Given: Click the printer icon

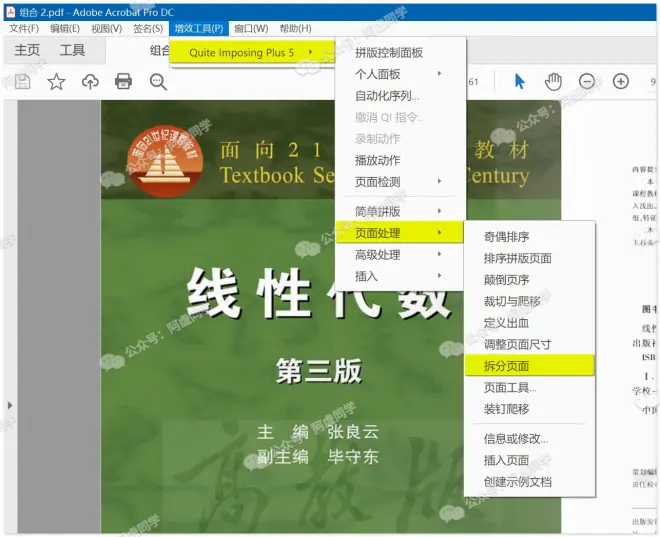Looking at the screenshot, I should (x=123, y=81).
